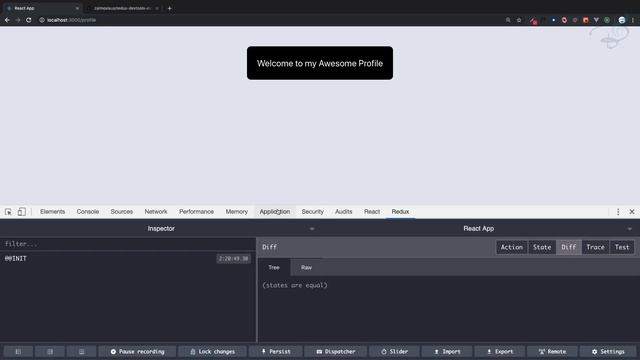Switch to the second browser tab
The height and width of the screenshot is (360, 640).
tap(122, 8)
